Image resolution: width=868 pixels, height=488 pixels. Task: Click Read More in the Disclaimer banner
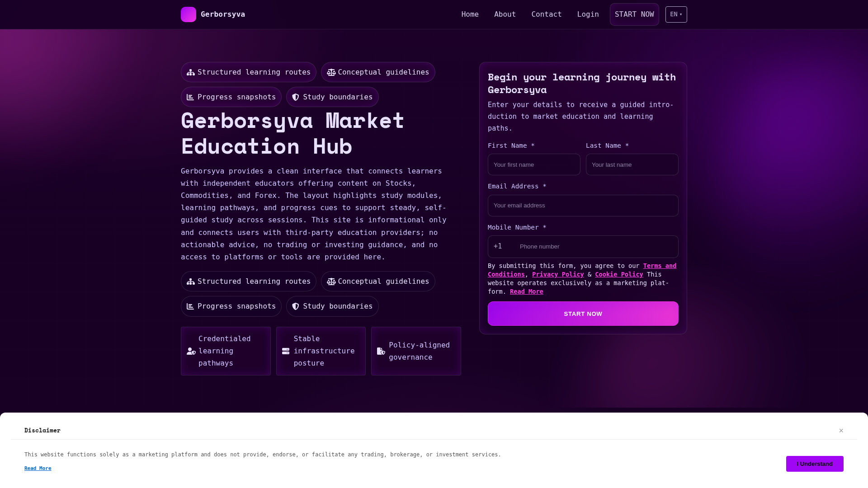pyautogui.click(x=38, y=468)
